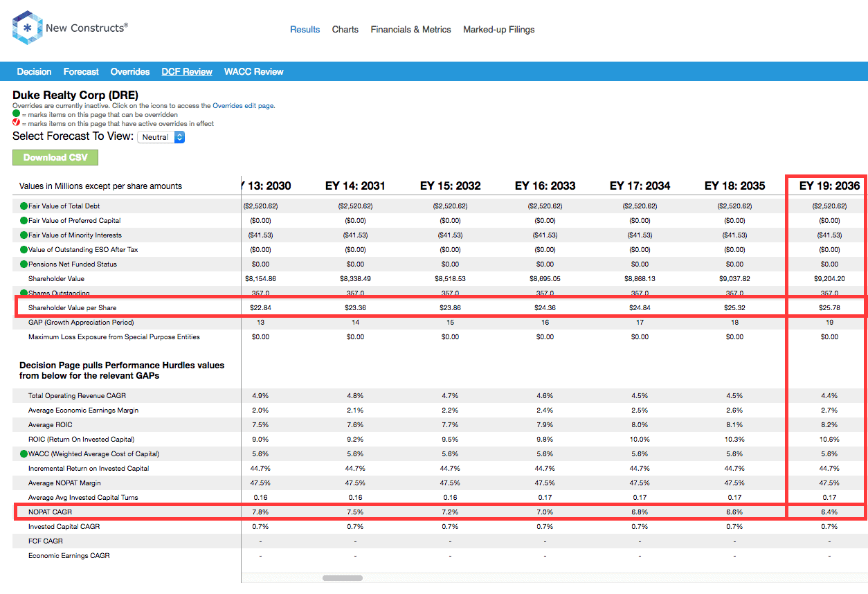Go to the Overrides page
Screen dimensions: 868x594
[130, 71]
